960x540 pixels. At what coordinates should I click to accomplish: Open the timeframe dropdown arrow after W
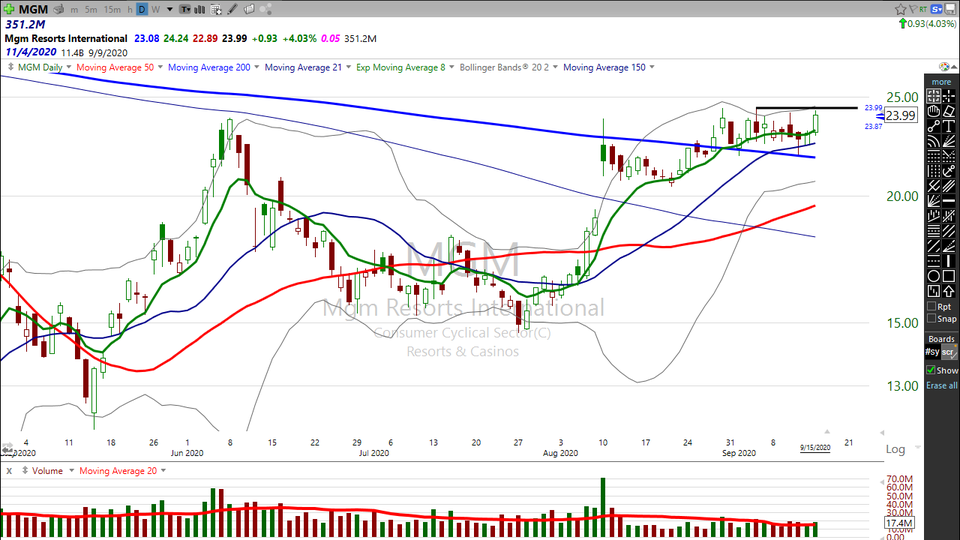pos(170,9)
